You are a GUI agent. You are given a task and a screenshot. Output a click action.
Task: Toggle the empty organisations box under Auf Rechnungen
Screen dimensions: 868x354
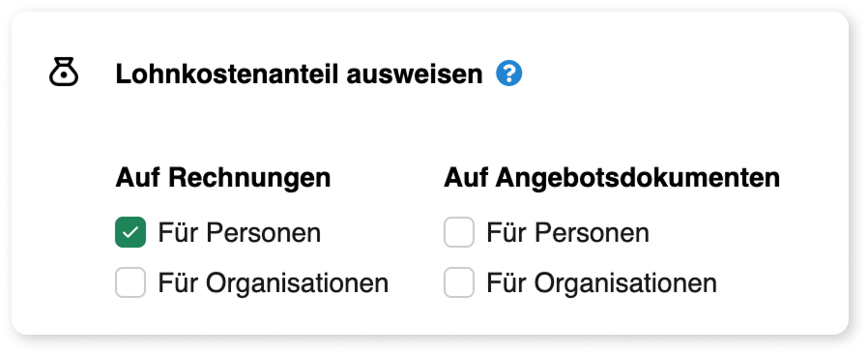click(x=130, y=282)
